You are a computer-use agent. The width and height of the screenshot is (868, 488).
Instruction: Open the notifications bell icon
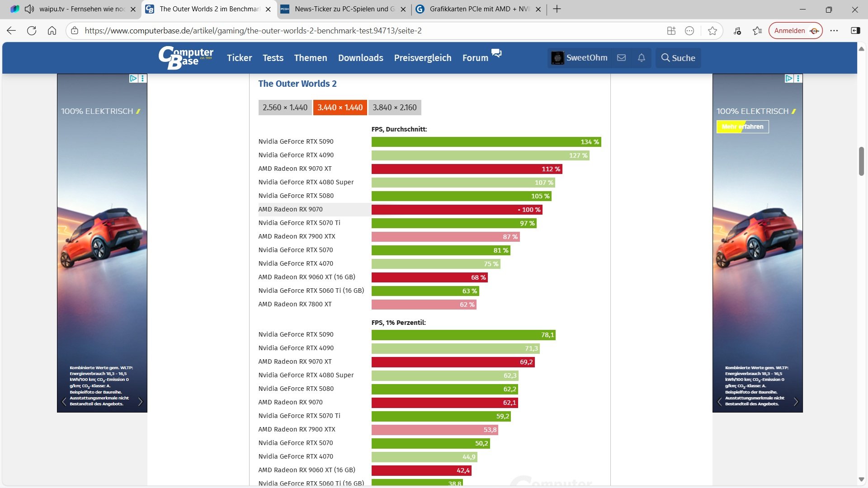[641, 58]
